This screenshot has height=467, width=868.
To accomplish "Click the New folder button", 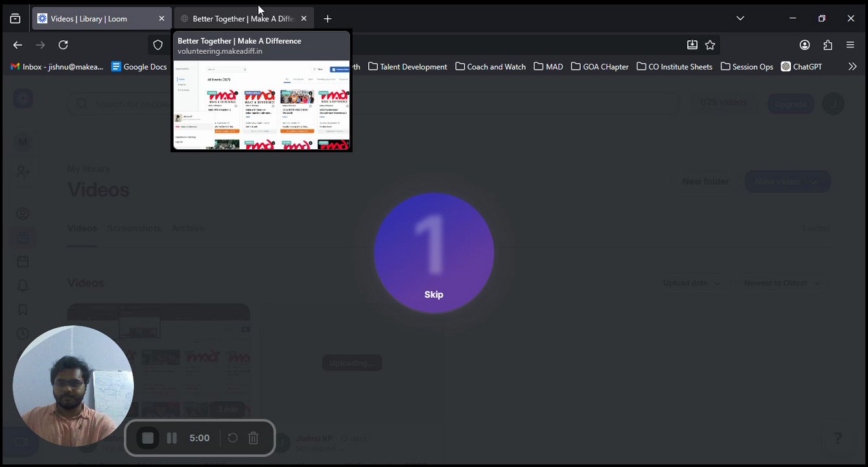I will 705,182.
